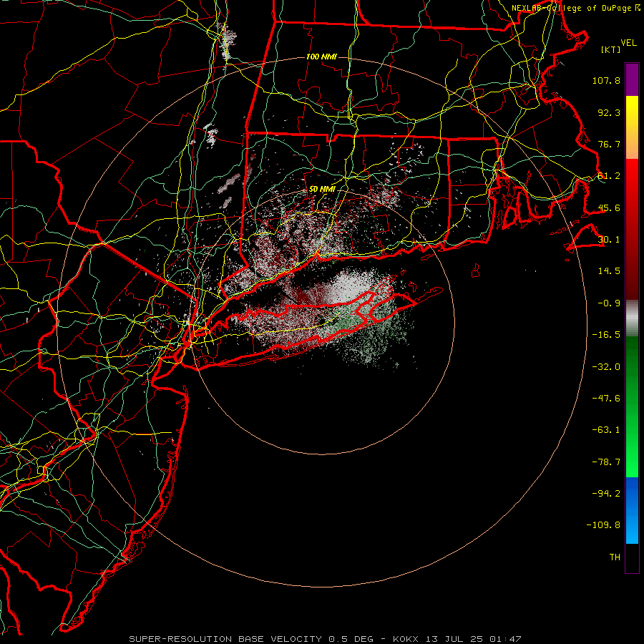Image resolution: width=644 pixels, height=644 pixels.
Task: Click the 100 NMI range ring label
Action: [x=321, y=57]
